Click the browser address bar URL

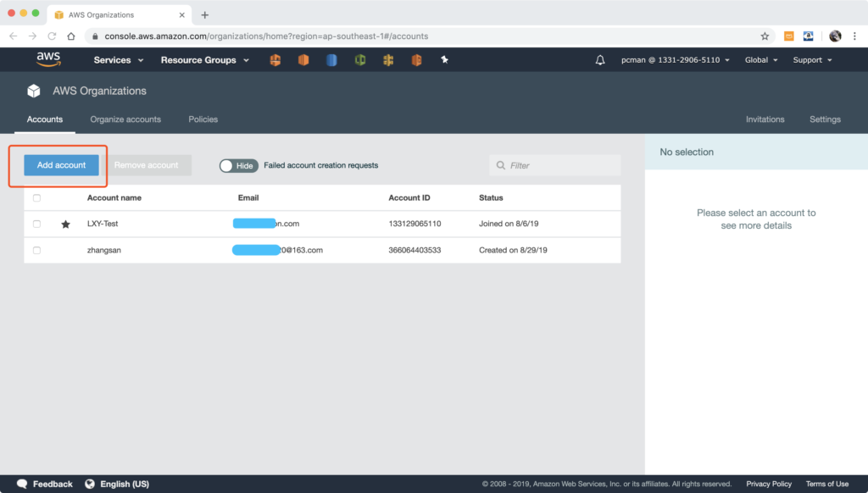point(266,36)
